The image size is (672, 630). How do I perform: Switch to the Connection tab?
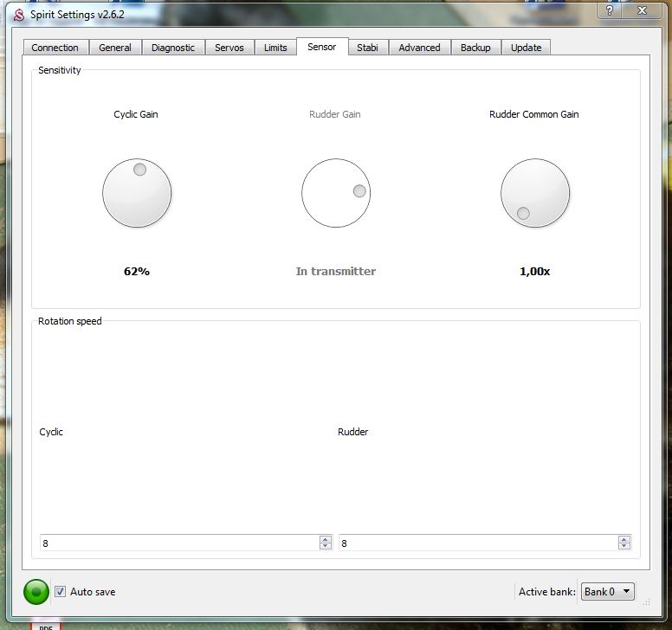click(x=55, y=48)
